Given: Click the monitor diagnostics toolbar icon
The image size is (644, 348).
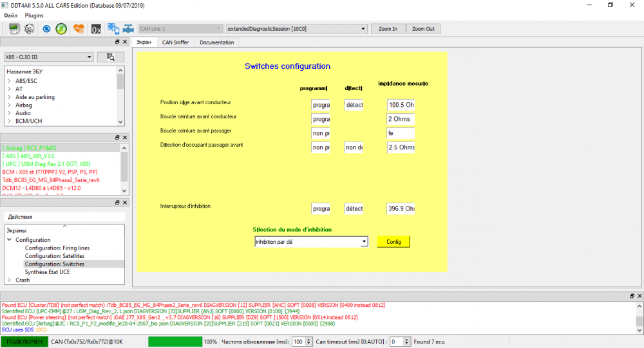Looking at the screenshot, I should tap(14, 29).
